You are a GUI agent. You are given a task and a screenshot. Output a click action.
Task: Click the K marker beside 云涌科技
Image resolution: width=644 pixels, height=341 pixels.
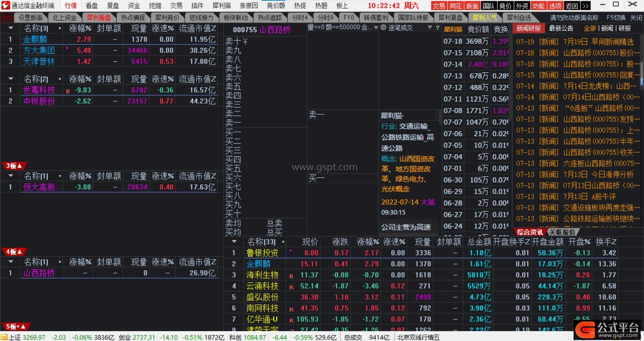click(x=291, y=287)
